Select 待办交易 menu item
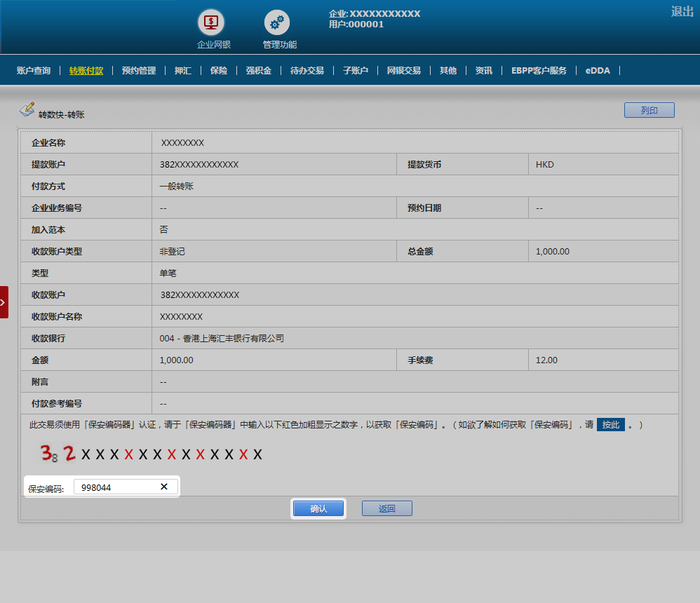The width and height of the screenshot is (700, 603). (x=307, y=71)
